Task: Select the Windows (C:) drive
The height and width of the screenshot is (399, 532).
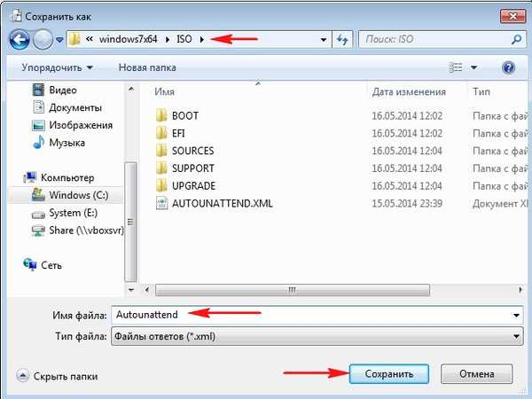Action: (76, 194)
